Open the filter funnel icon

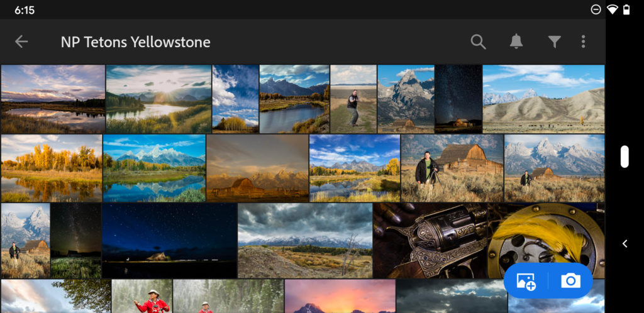[x=555, y=41]
